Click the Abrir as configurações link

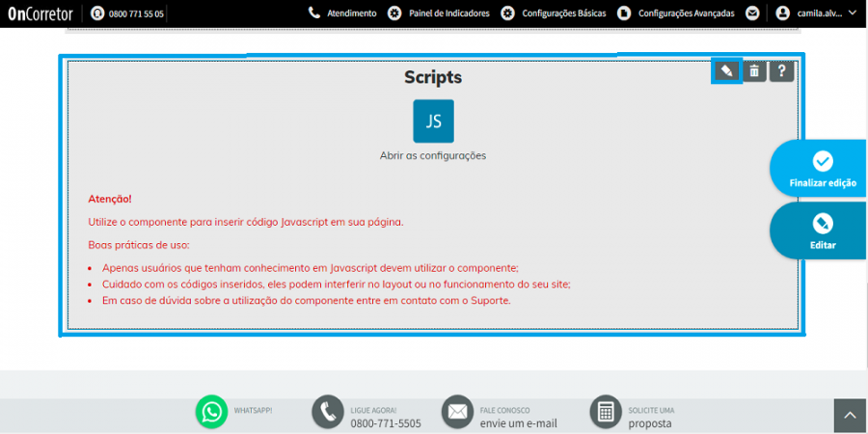[x=433, y=155]
